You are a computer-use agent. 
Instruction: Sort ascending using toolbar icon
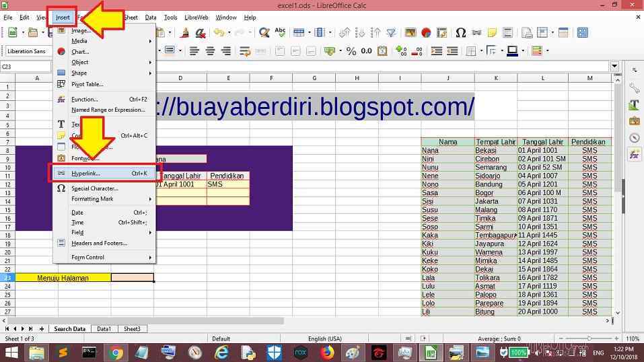tap(360, 32)
